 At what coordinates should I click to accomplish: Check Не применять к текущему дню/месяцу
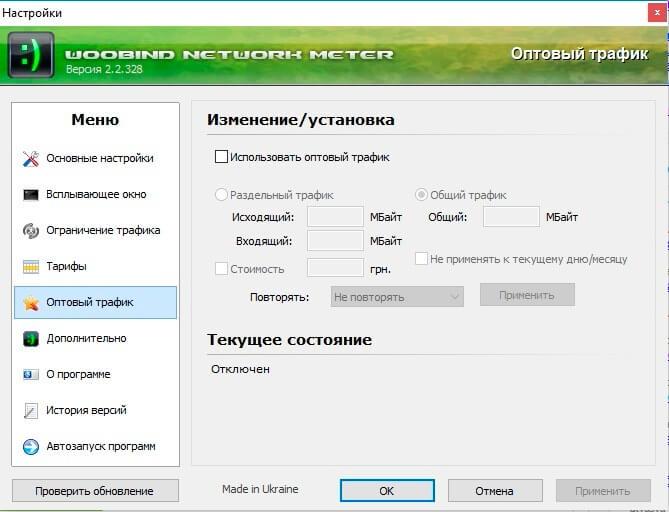[422, 259]
